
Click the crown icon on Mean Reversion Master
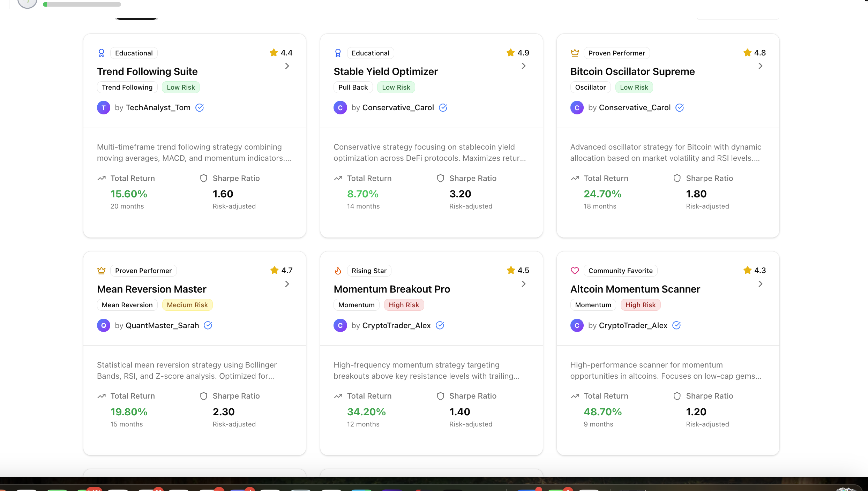[101, 271]
